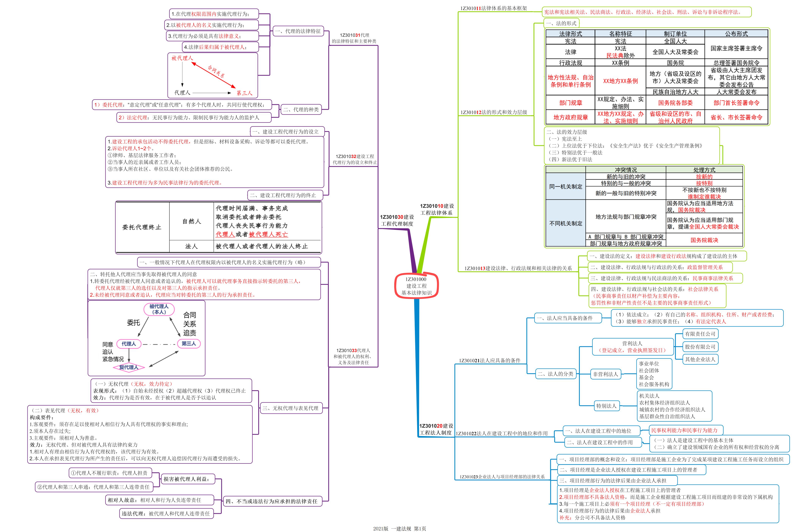
Task: Click the 2）法定代理 description box
Action: pyautogui.click(x=194, y=117)
